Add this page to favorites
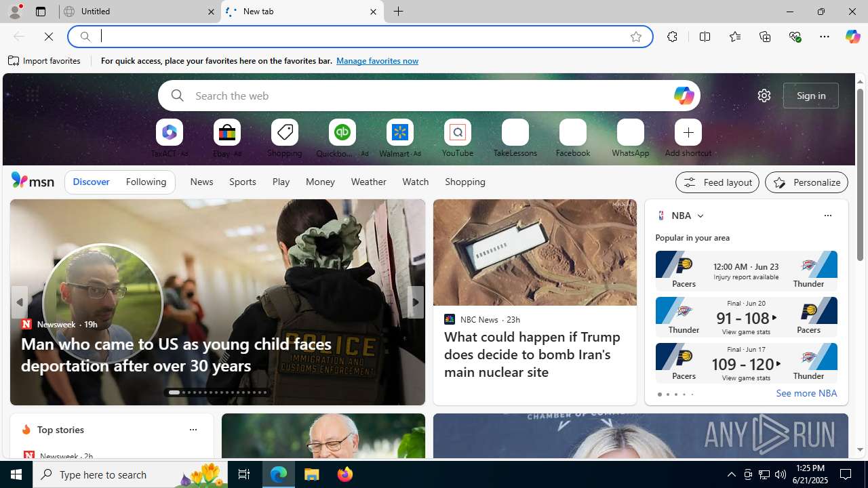 636,37
